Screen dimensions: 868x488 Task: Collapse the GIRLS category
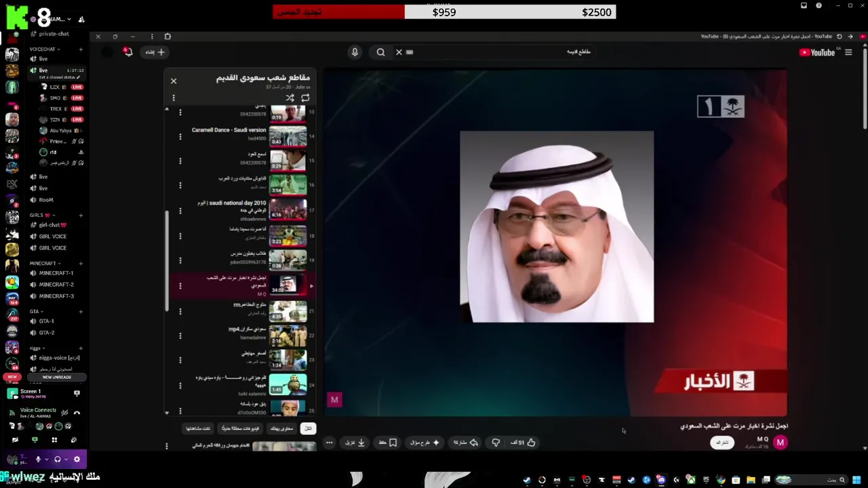click(42, 216)
